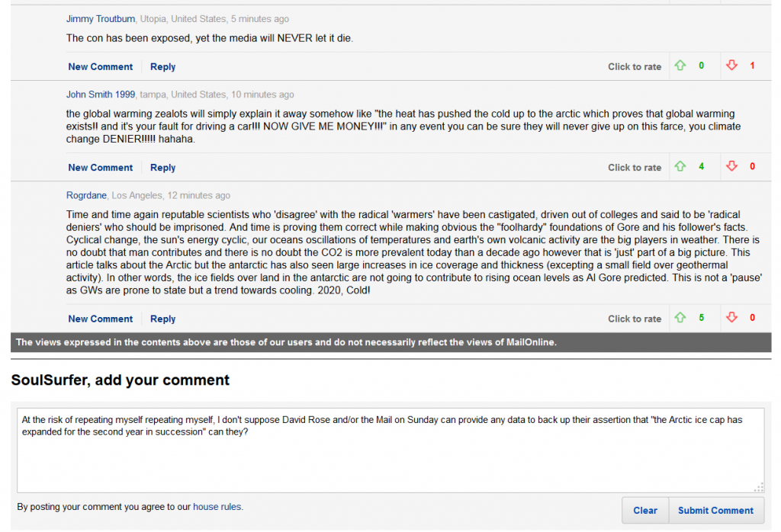Grab the comment box resize handle
The width and height of the screenshot is (781, 532).
coord(759,488)
